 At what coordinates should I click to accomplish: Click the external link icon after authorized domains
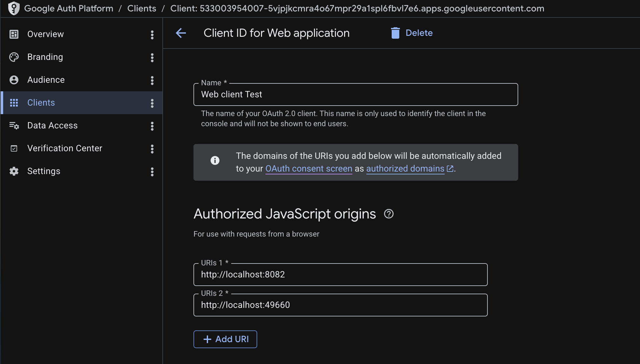click(450, 169)
